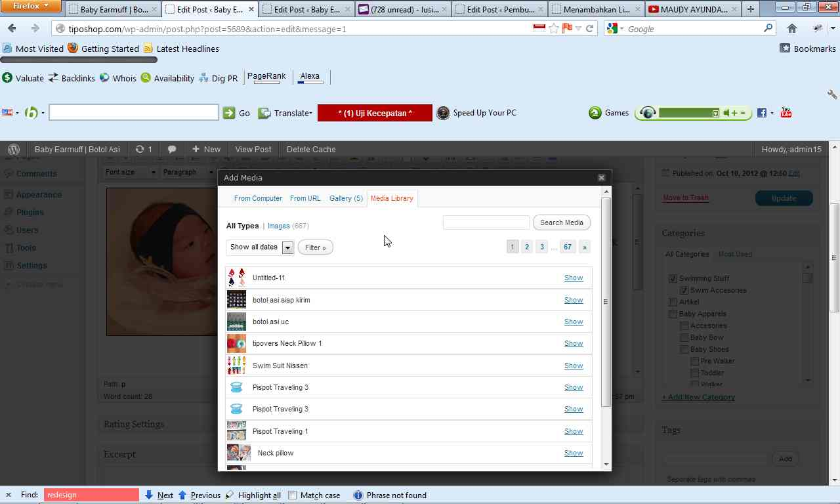Click the YouTube toolbar icon

click(786, 113)
